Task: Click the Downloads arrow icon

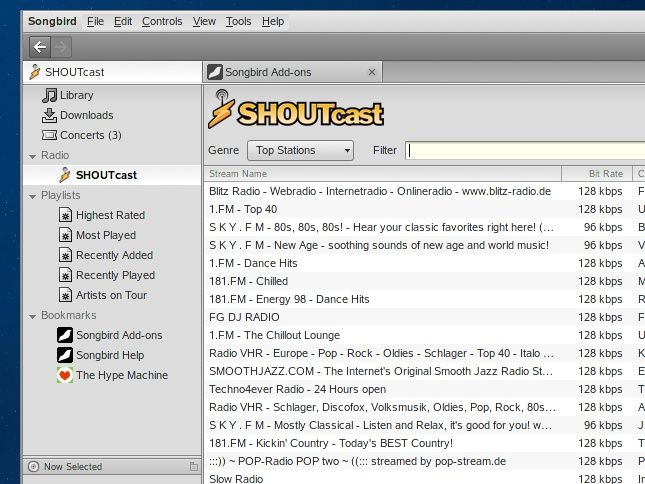Action: tap(49, 116)
